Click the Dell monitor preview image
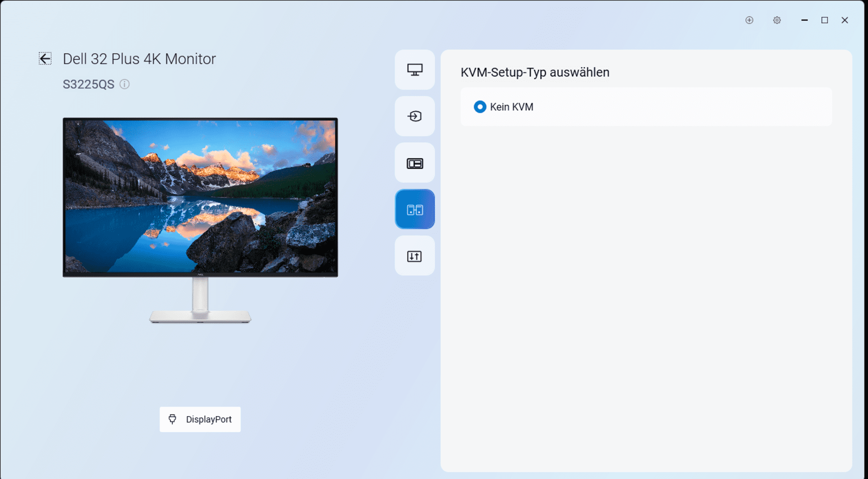Viewport: 868px width, 479px height. coord(200,220)
